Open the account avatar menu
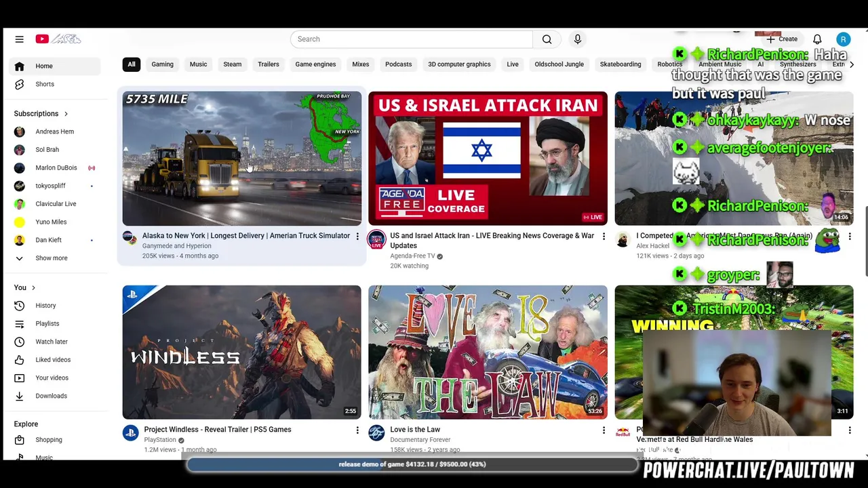Image resolution: width=868 pixels, height=488 pixels. (x=843, y=39)
